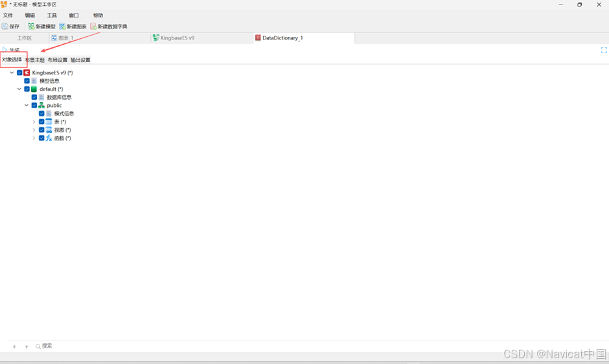Image resolution: width=609 pixels, height=364 pixels.
Task: Click the down arrow beside search
Action: [x=14, y=347]
